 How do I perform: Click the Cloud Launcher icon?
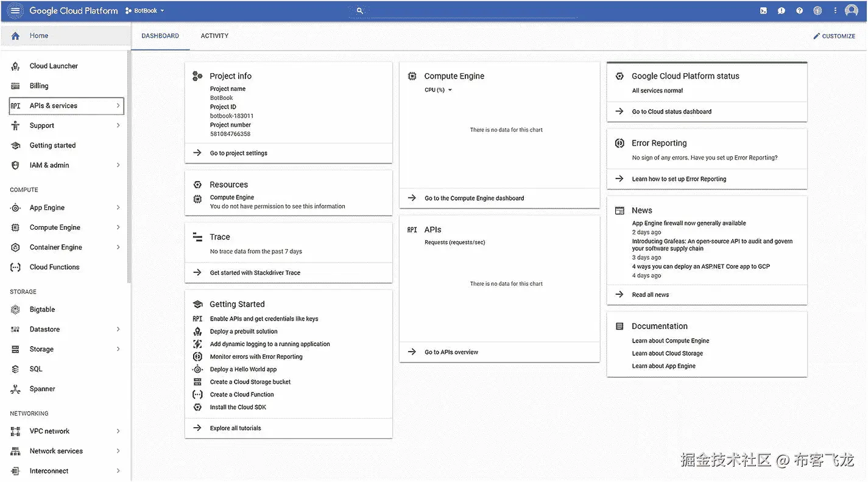16,66
